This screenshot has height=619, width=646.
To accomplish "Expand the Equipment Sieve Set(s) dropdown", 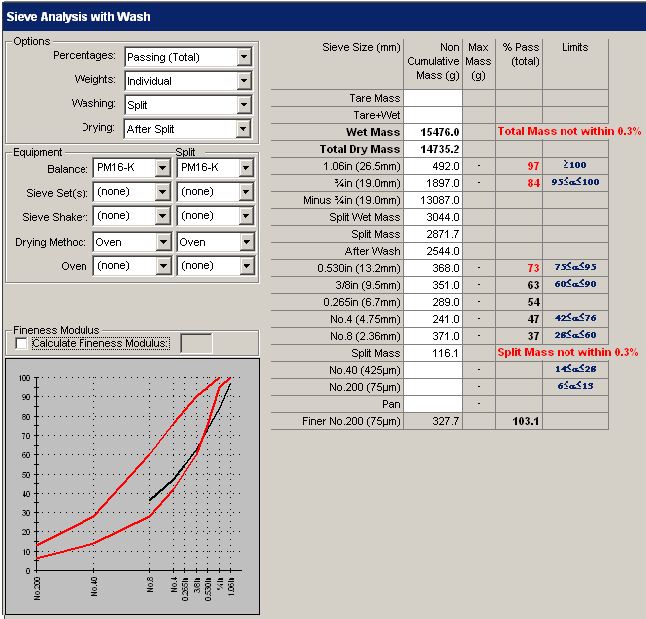I will coord(164,192).
